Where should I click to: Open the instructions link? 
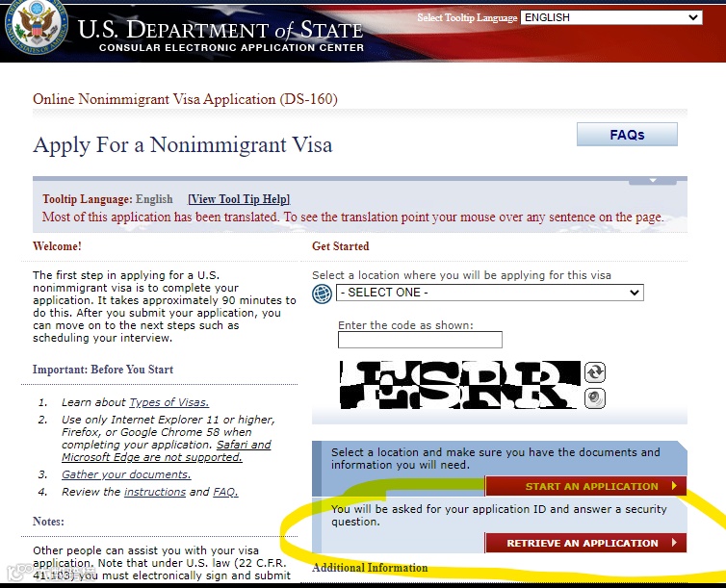[155, 492]
